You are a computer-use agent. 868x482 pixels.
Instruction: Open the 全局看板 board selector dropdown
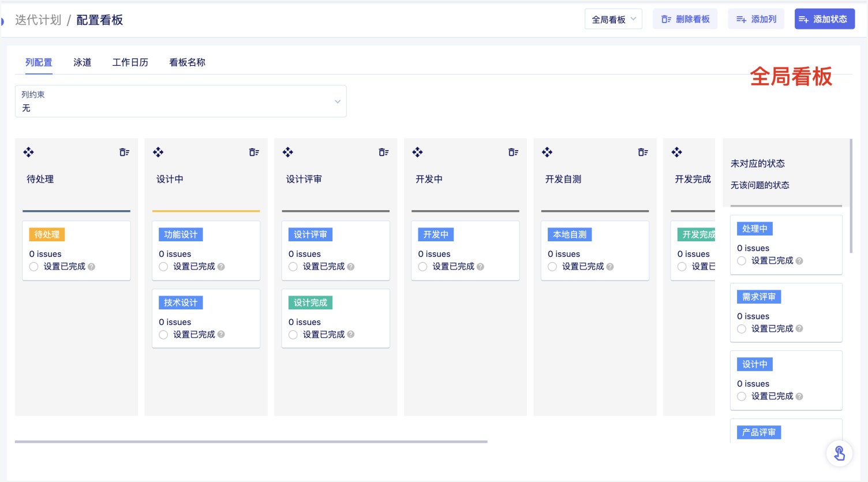[613, 19]
